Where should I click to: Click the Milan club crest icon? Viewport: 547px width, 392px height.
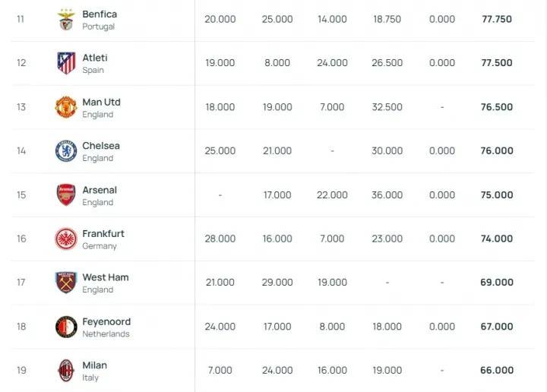(x=66, y=371)
